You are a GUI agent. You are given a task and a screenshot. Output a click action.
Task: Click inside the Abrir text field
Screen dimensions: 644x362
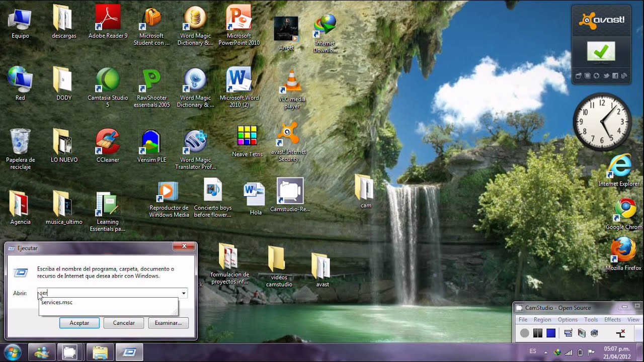pyautogui.click(x=101, y=293)
